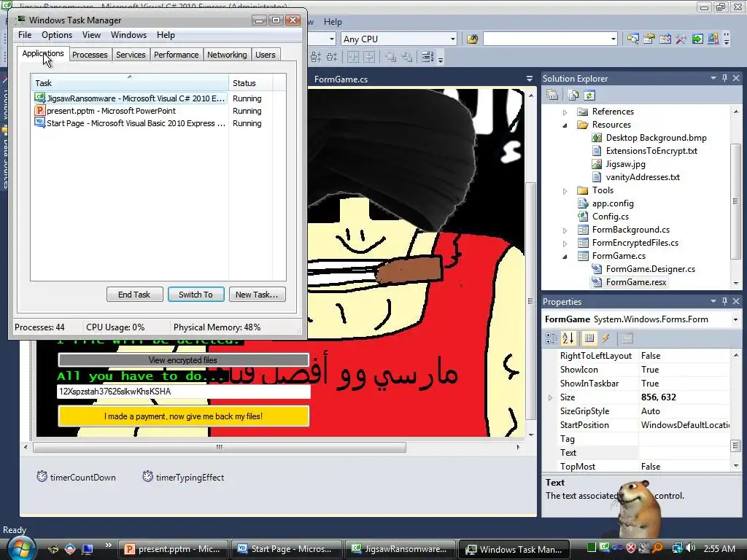
Task: Show Events with lightning bolt icon
Action: (605, 338)
